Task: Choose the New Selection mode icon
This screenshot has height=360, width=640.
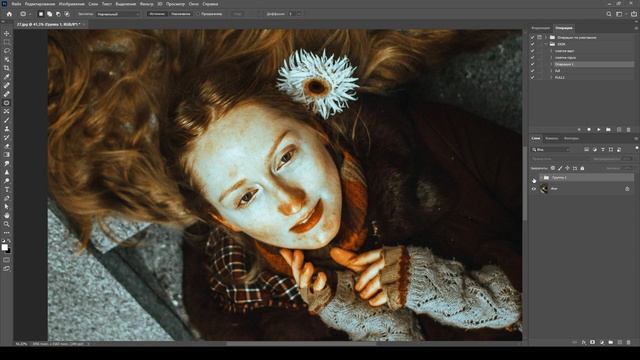Action: click(x=41, y=14)
